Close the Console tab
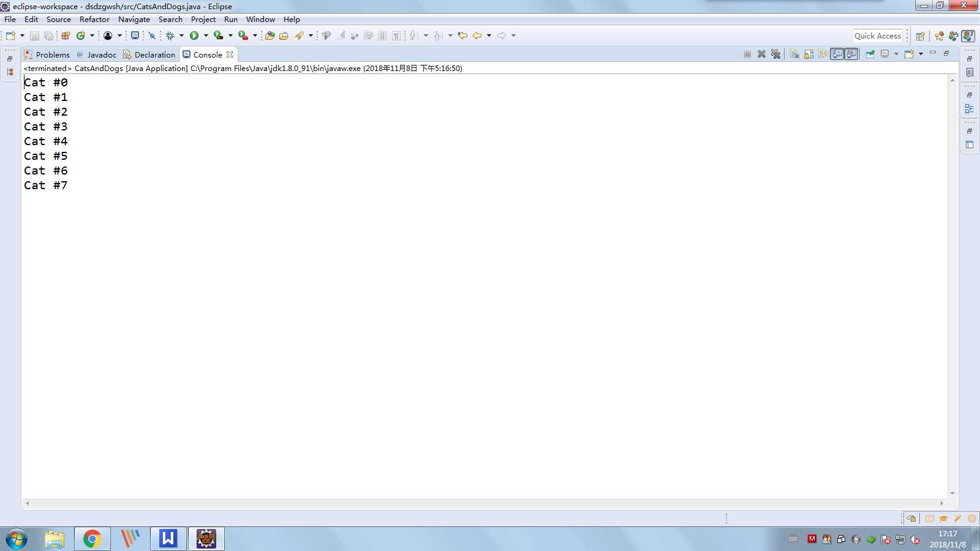The image size is (980, 551). 230,54
